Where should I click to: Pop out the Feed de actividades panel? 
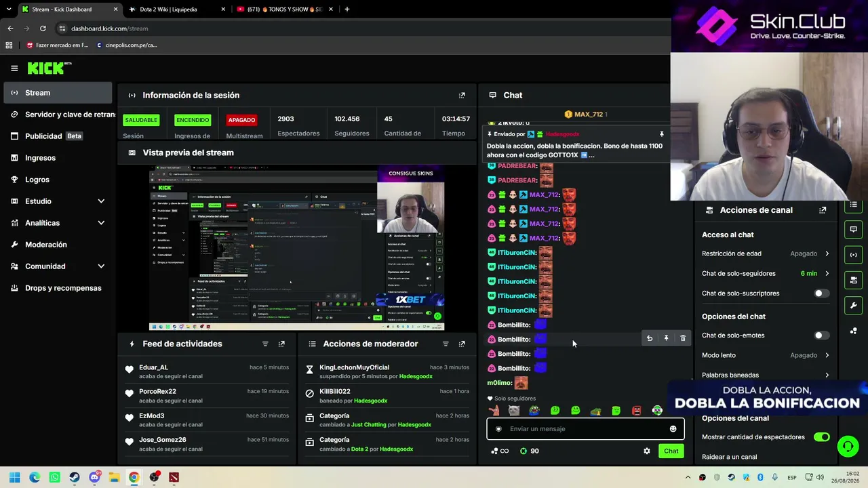[x=281, y=344]
